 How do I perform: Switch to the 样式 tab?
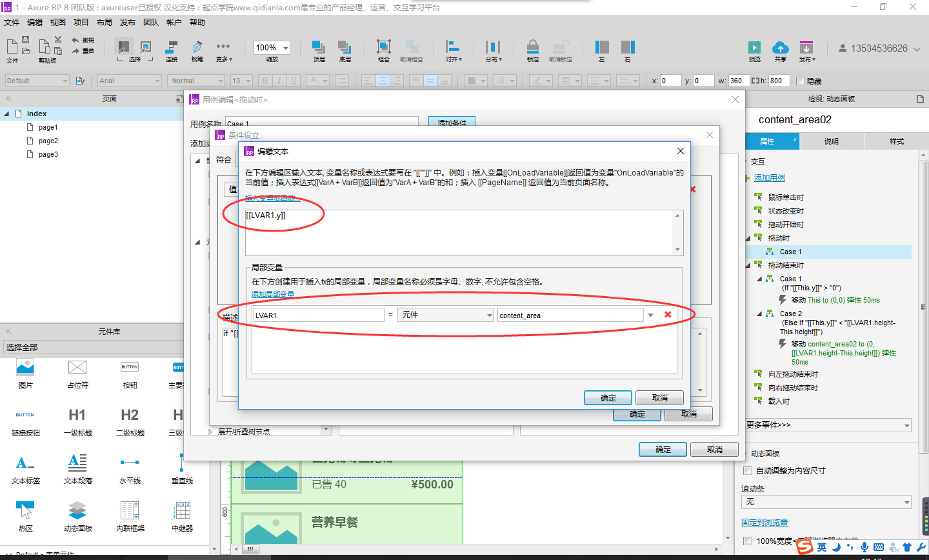897,141
